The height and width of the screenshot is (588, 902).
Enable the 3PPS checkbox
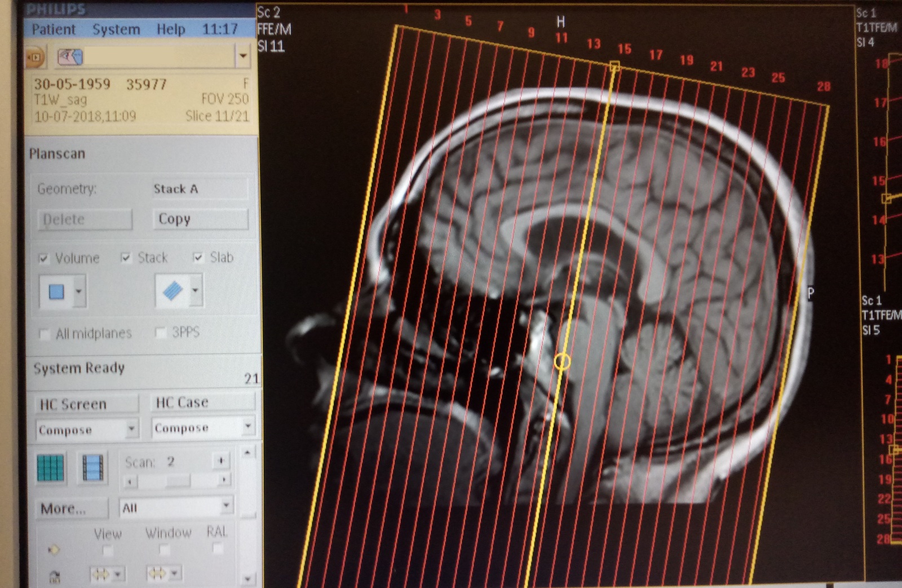pos(161,333)
